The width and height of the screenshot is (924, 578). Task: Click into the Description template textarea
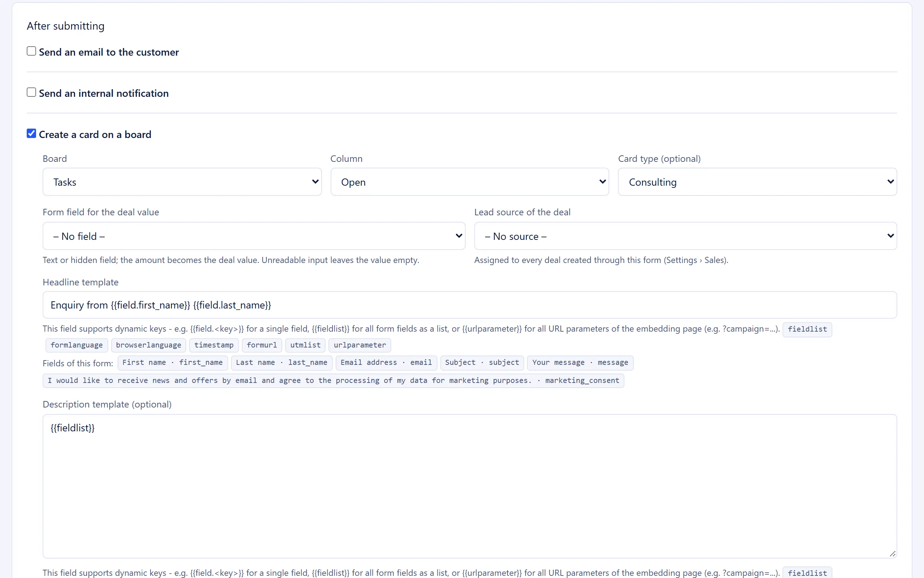(x=470, y=486)
